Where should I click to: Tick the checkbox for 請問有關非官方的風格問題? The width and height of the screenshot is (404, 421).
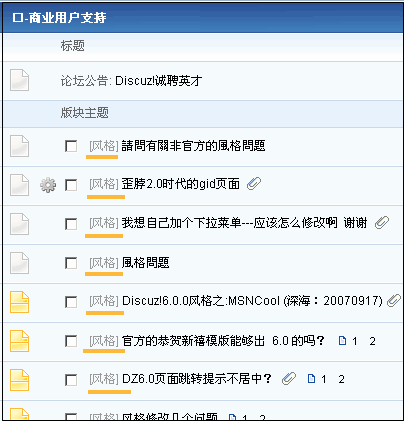(x=71, y=146)
